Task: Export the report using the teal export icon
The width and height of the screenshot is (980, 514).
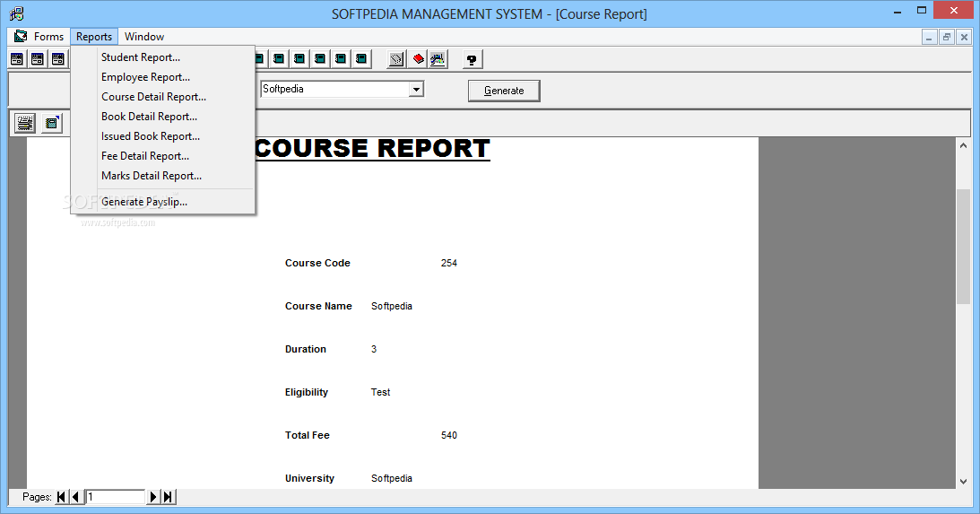Action: coord(53,123)
